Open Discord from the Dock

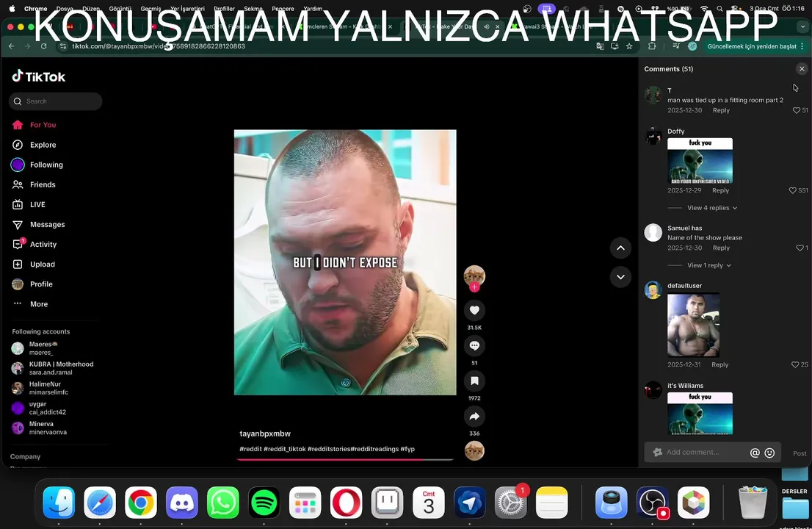click(x=182, y=503)
